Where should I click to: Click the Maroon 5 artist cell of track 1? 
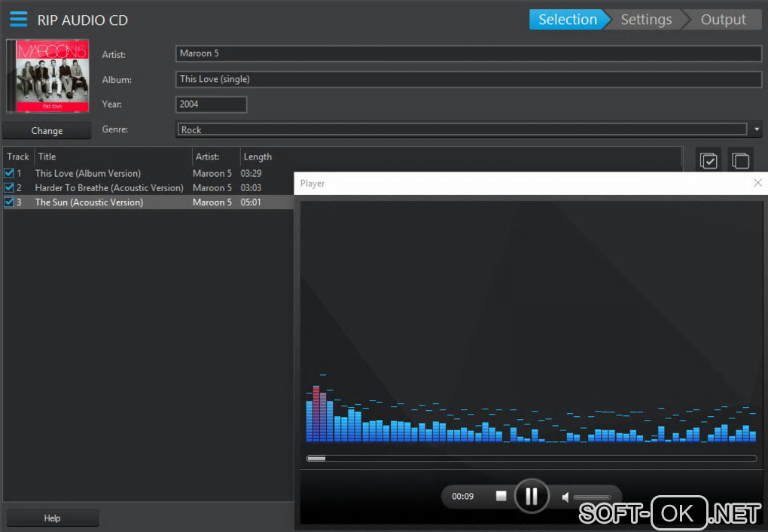(x=212, y=173)
